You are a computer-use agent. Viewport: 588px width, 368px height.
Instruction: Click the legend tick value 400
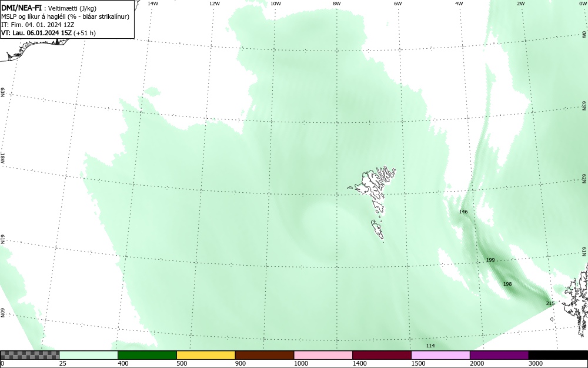(123, 363)
